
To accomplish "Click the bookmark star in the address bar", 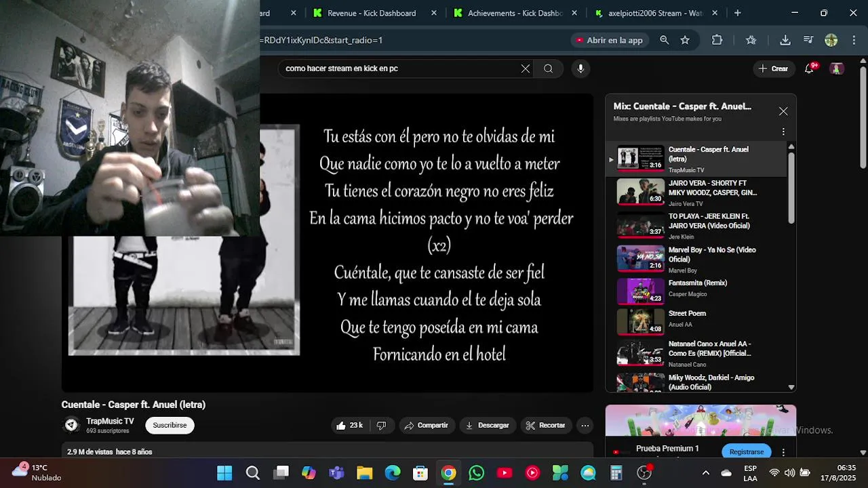I will coord(685,40).
